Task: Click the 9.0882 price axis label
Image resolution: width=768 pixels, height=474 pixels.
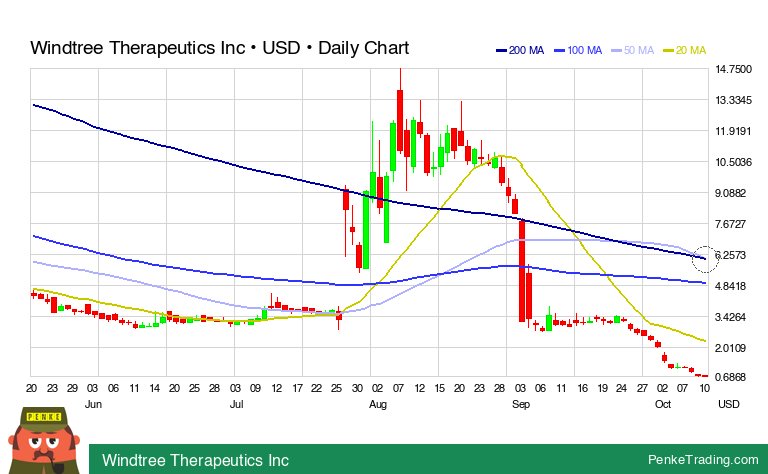Action: click(731, 193)
